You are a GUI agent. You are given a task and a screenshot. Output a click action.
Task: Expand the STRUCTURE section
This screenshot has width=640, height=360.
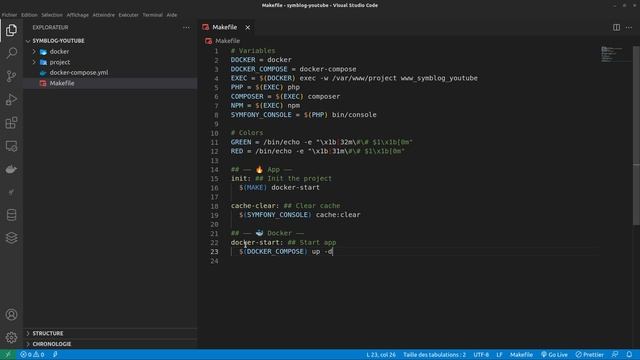click(110, 333)
